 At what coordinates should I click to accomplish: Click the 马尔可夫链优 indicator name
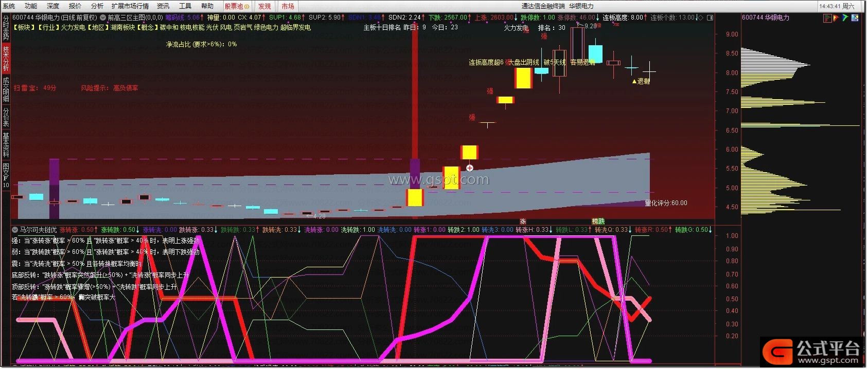coord(38,230)
